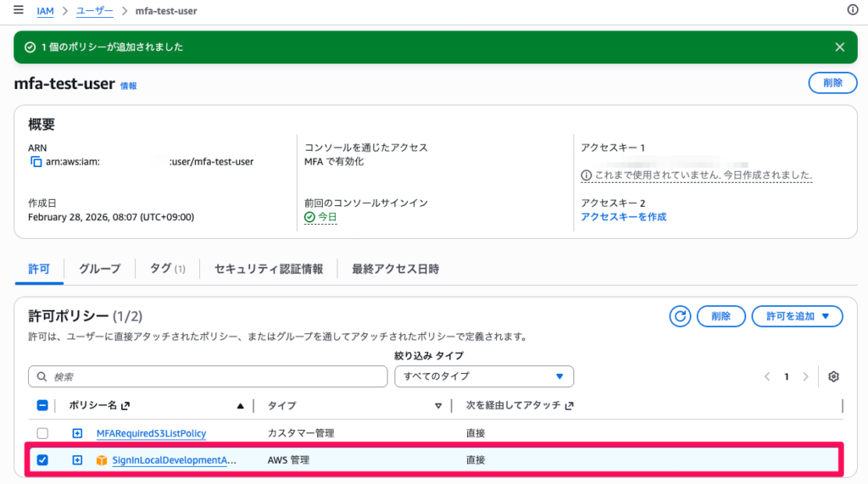This screenshot has height=484, width=868.
Task: Open table preferences gear icon
Action: pos(833,376)
